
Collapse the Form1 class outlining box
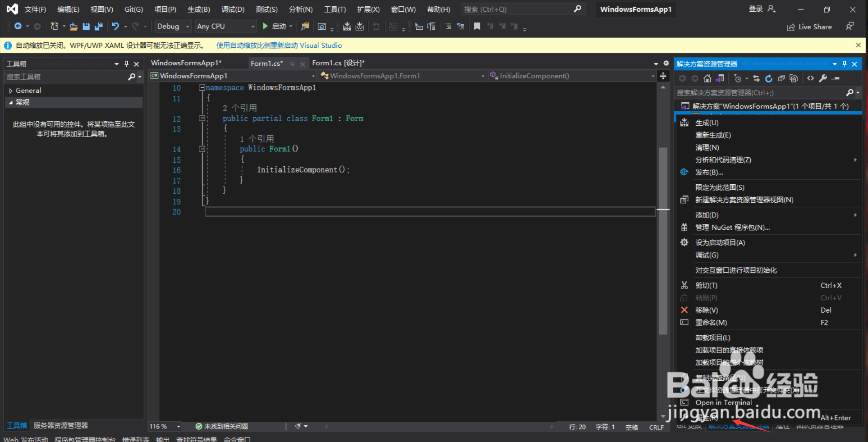(202, 118)
